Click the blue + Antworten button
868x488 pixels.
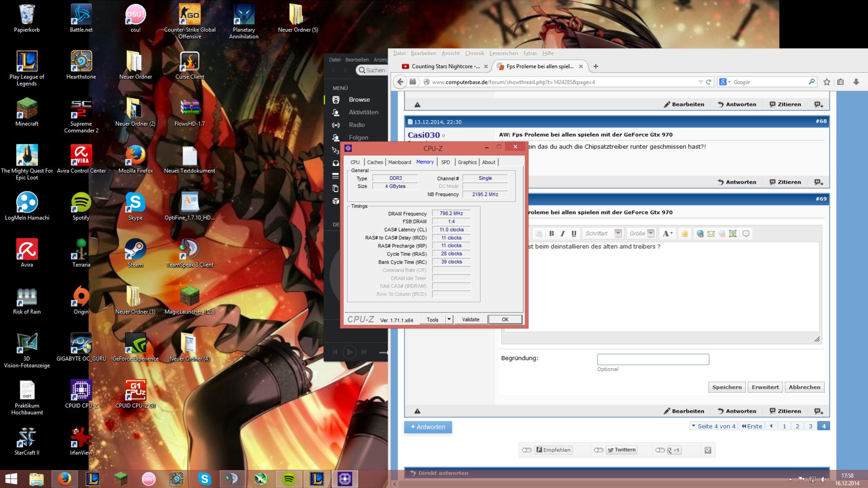click(428, 427)
